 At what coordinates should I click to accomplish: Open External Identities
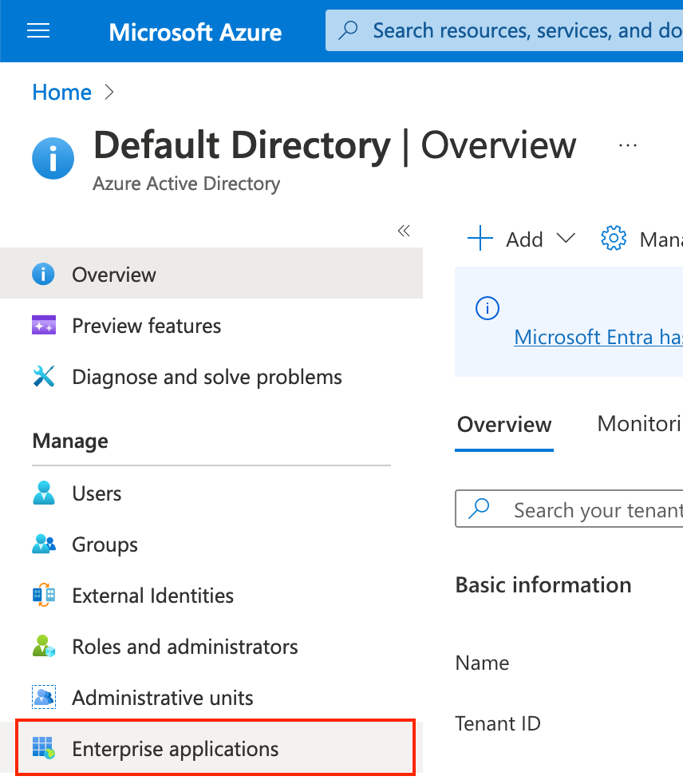click(x=211, y=596)
